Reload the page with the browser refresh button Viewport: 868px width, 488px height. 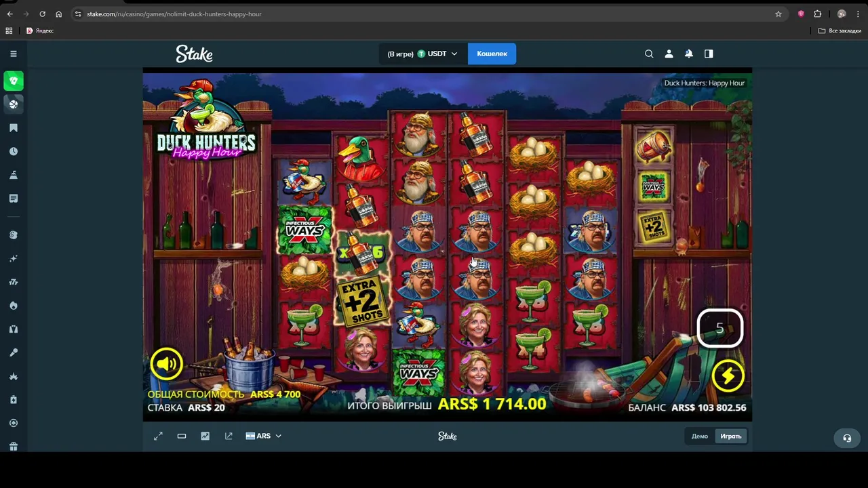coord(42,14)
